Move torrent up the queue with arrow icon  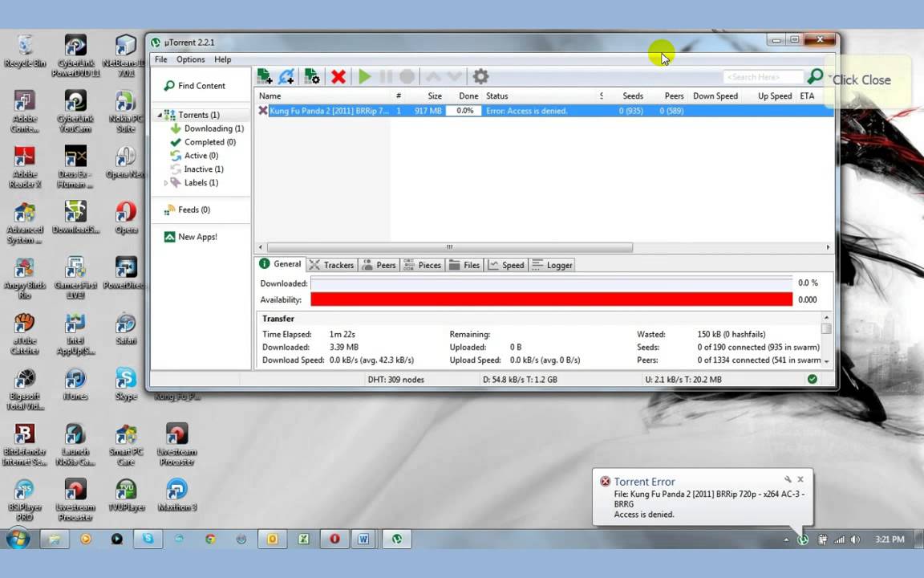[x=433, y=77]
